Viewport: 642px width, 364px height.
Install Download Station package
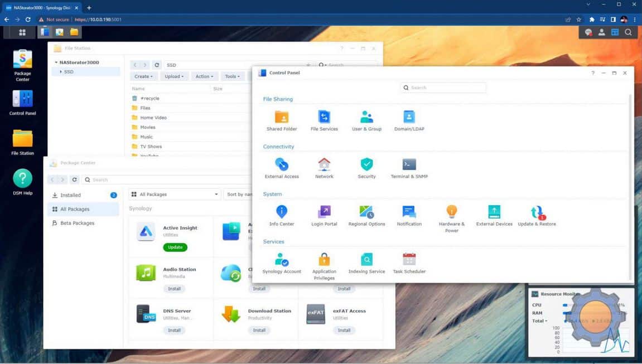coord(259,330)
